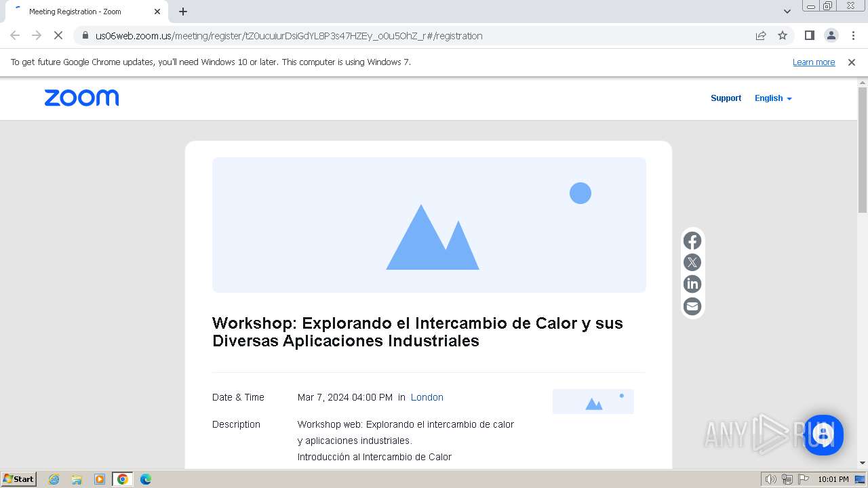Go back to the previous page
This screenshot has width=868, height=488.
point(15,35)
